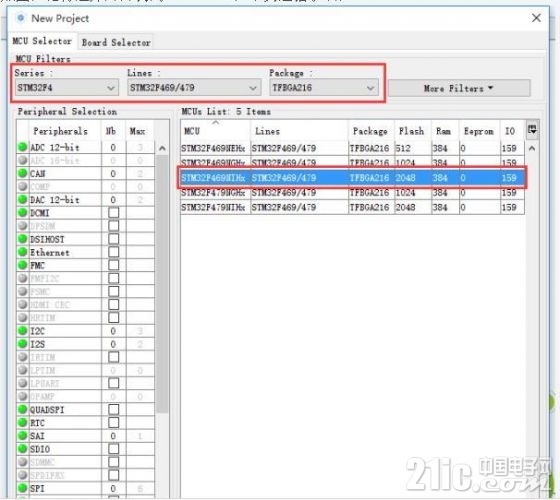Click the green dot next to I2S

pos(22,344)
